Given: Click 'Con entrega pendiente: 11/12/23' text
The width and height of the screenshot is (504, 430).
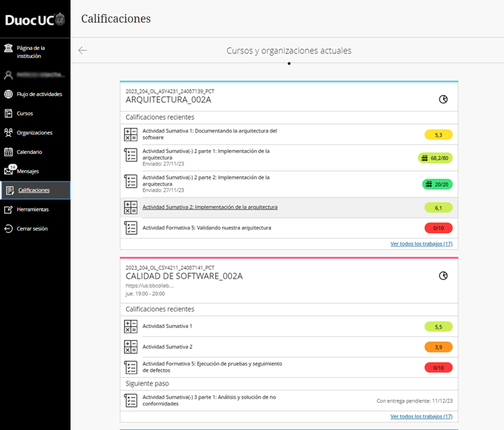Looking at the screenshot, I should click(x=415, y=401).
